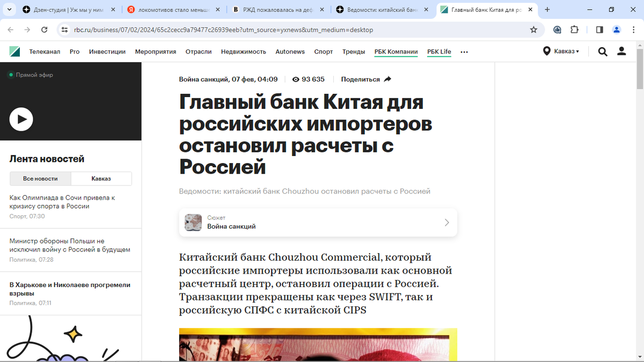The width and height of the screenshot is (644, 362).
Task: Click the share arrow icon next to Поделиться
Action: pos(388,79)
